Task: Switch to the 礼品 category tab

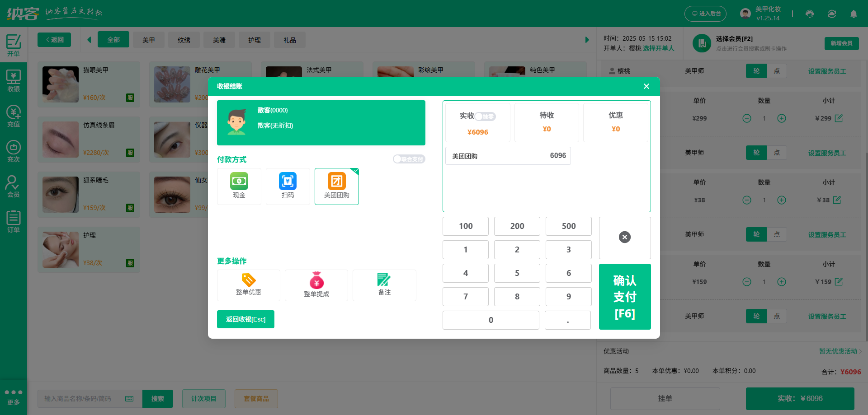Action: tap(290, 40)
